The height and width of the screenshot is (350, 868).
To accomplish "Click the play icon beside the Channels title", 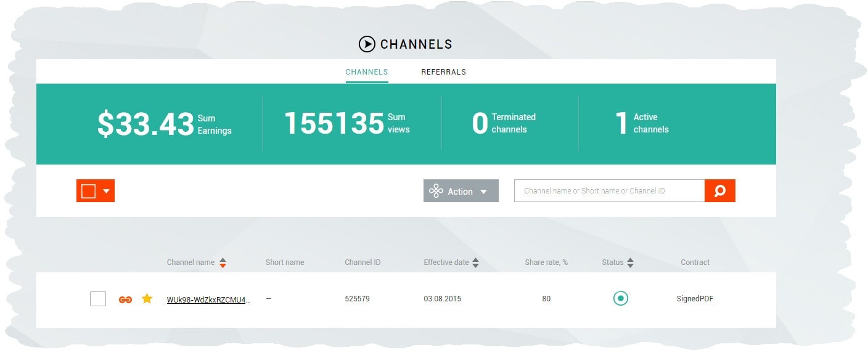I will (367, 44).
